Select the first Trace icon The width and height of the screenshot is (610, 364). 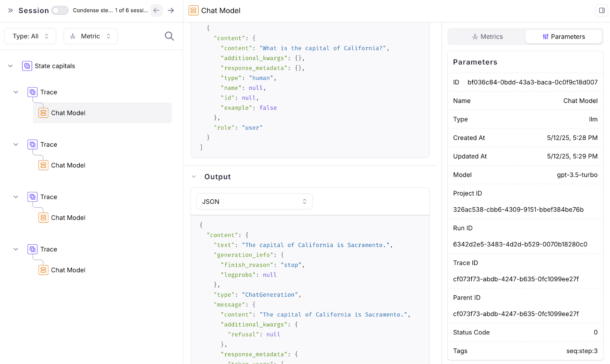[x=32, y=92]
